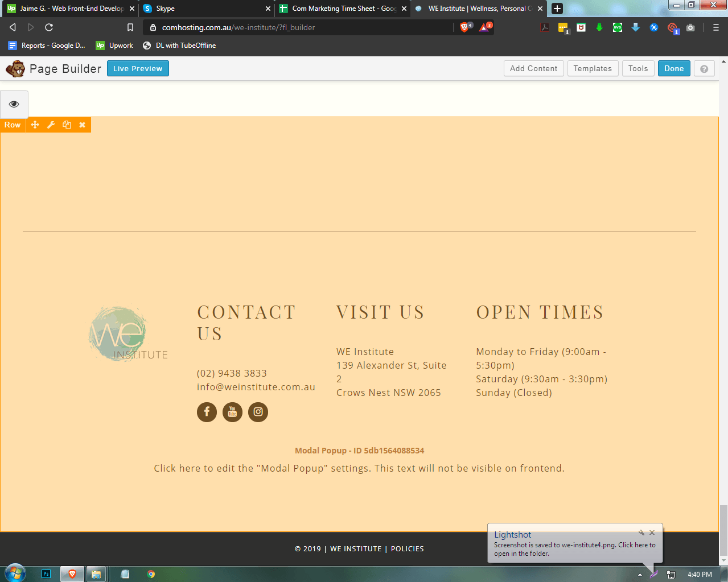This screenshot has height=582, width=728.
Task: Reload the page
Action: click(49, 27)
